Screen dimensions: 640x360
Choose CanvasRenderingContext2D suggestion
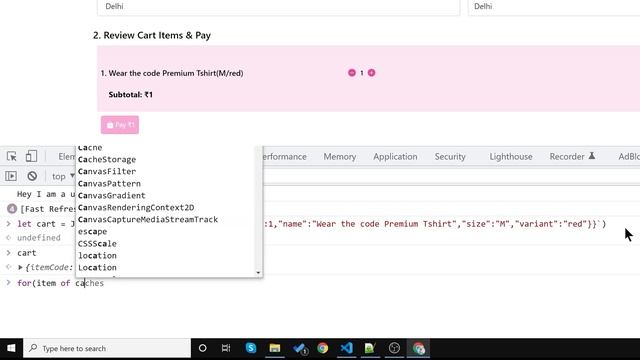[136, 207]
